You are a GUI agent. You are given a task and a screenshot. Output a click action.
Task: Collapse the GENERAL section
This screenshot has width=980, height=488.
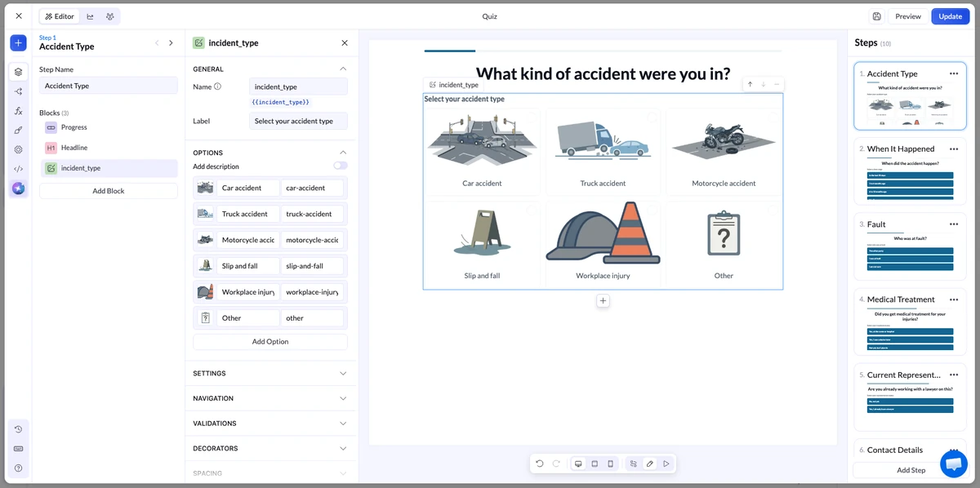coord(343,69)
